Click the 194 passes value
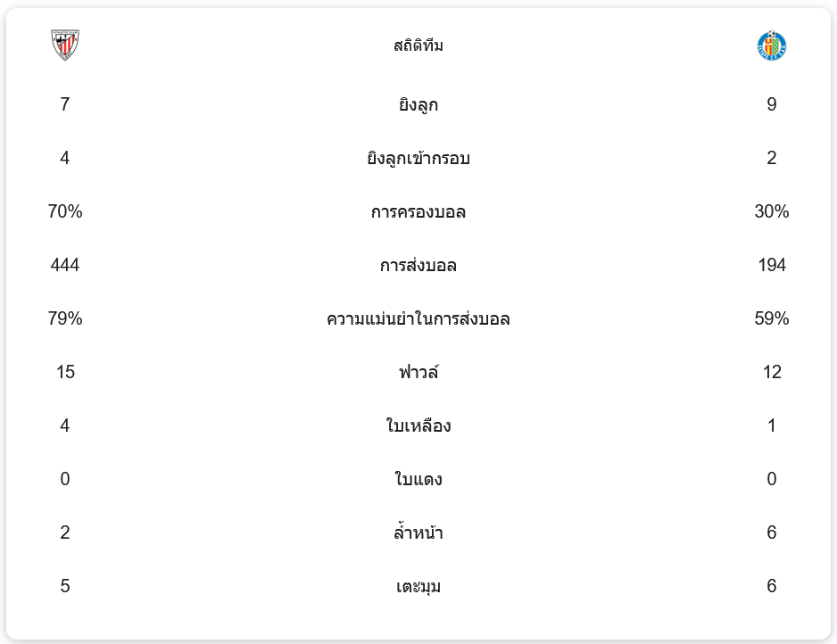 pyautogui.click(x=771, y=265)
